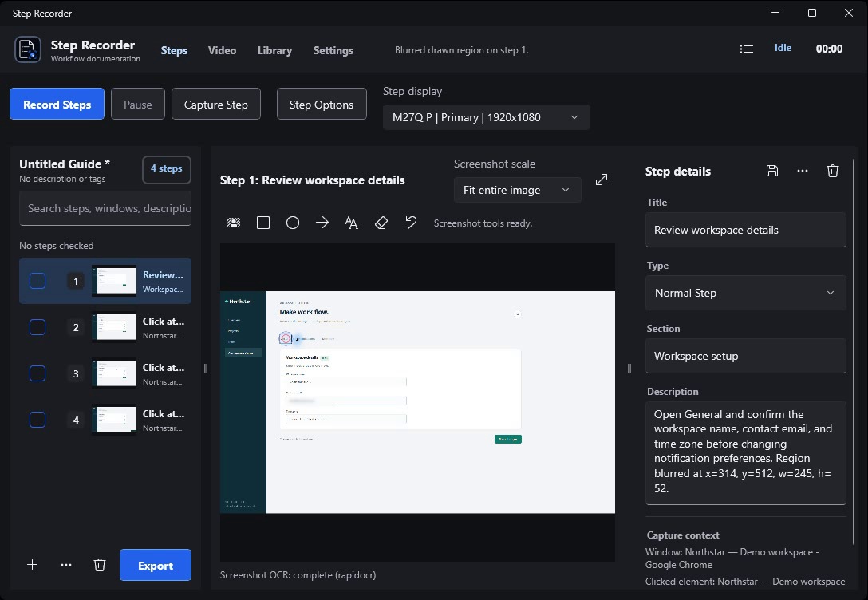The height and width of the screenshot is (600, 868).
Task: Click the Title field Review workspace details
Action: 745,230
